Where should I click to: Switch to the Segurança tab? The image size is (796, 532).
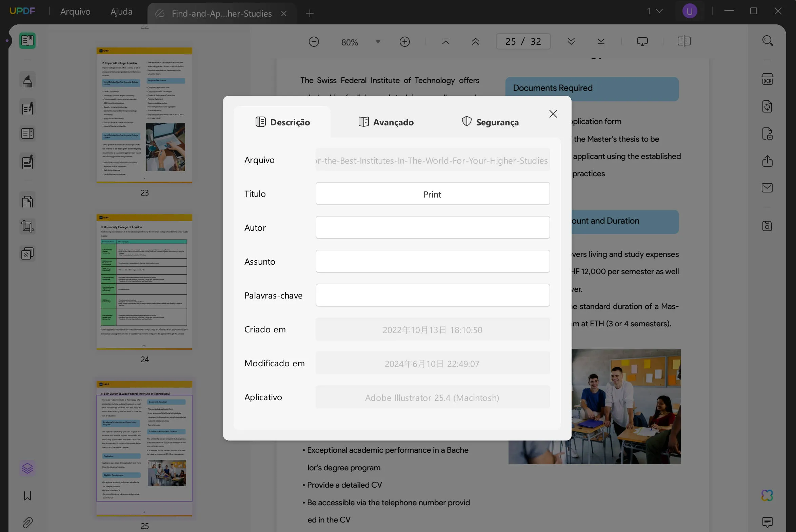490,122
